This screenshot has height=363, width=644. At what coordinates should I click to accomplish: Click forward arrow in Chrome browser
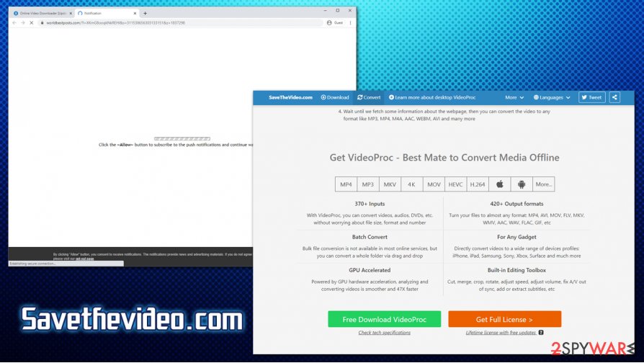coord(23,23)
